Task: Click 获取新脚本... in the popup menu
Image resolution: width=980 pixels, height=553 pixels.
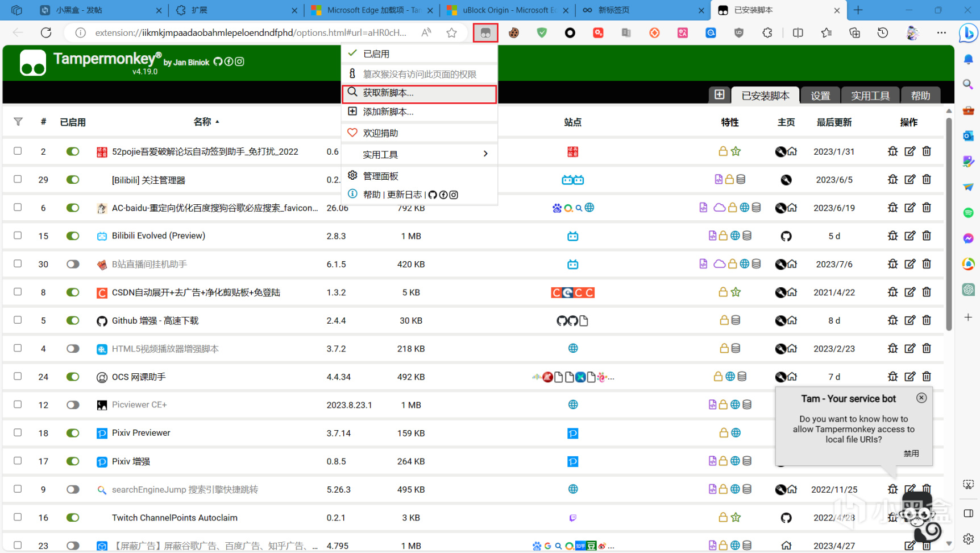Action: 420,93
